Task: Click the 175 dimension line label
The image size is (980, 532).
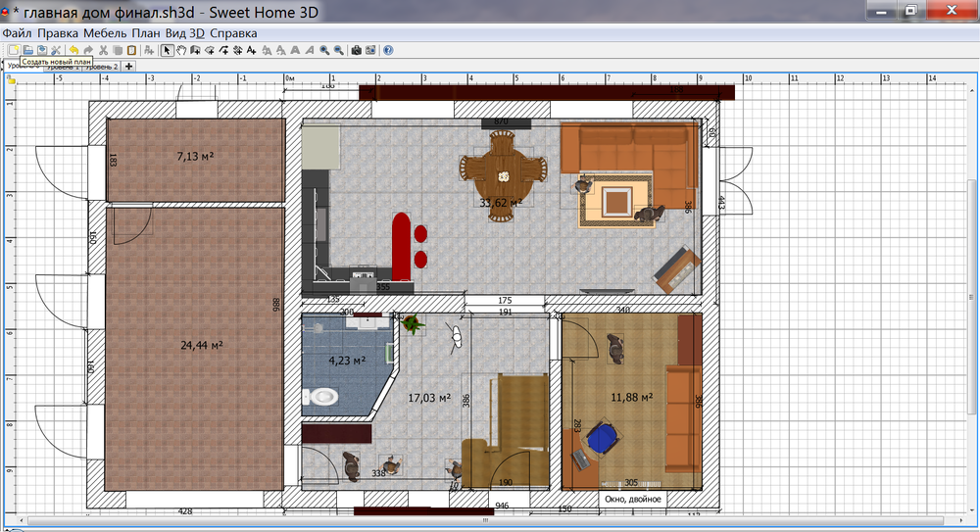Action: point(505,301)
